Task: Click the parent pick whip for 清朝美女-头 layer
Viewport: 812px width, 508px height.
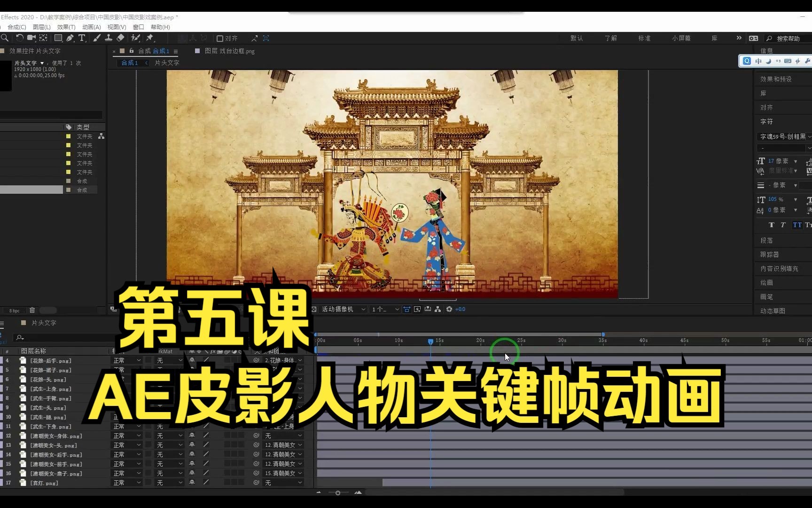Action: tap(256, 445)
